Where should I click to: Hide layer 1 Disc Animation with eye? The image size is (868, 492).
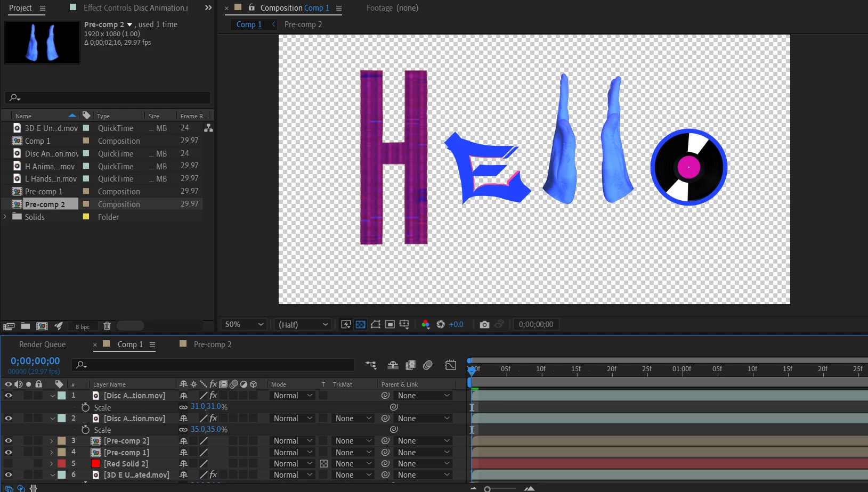click(8, 396)
